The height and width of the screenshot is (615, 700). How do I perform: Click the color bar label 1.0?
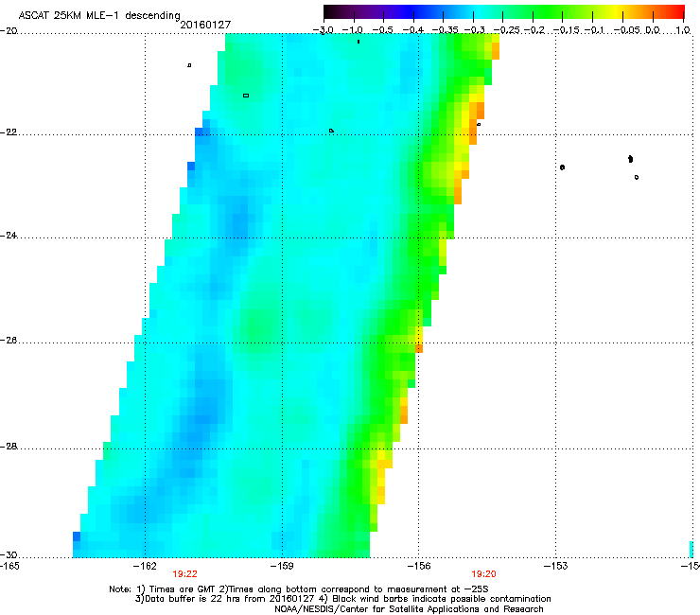(x=683, y=30)
